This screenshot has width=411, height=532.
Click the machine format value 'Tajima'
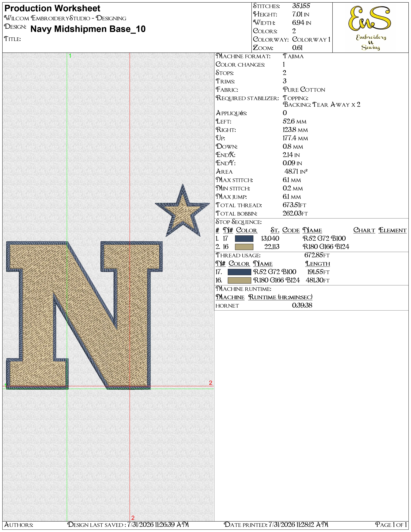pos(293,56)
